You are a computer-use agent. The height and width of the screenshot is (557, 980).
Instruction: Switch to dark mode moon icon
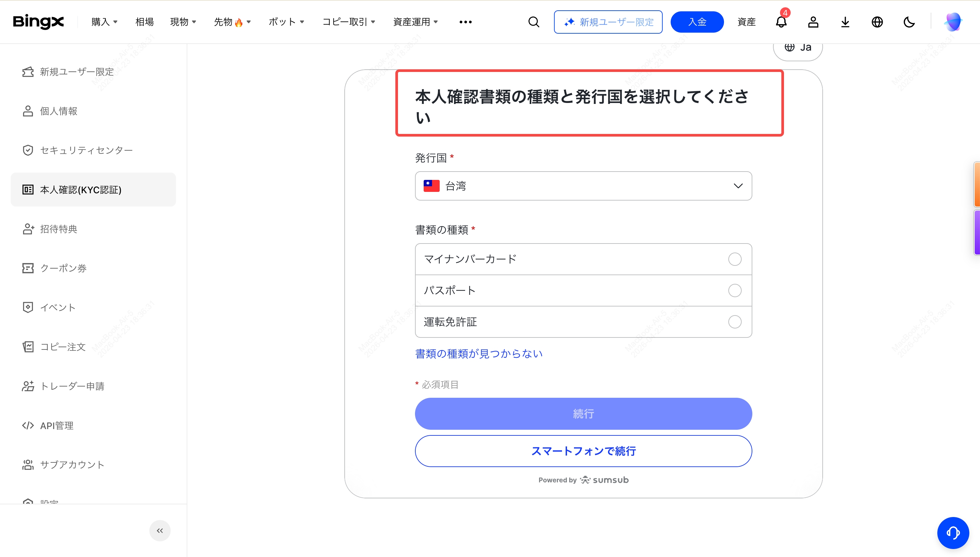point(909,22)
